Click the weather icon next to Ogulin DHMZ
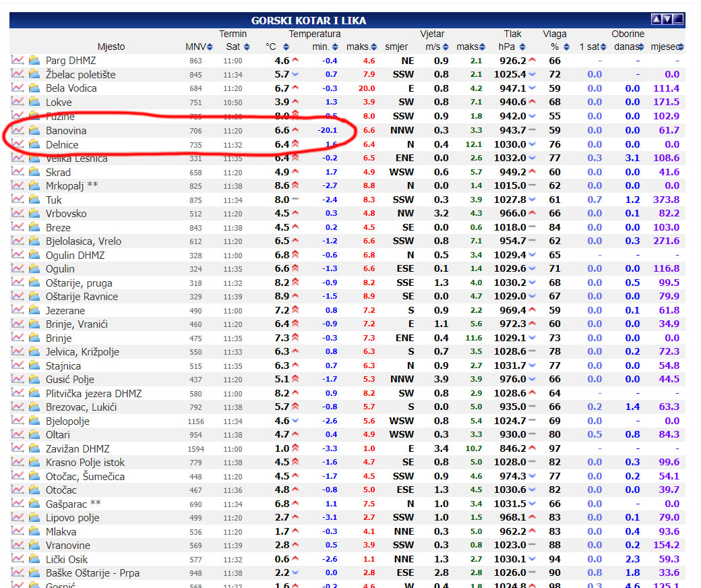 34,255
